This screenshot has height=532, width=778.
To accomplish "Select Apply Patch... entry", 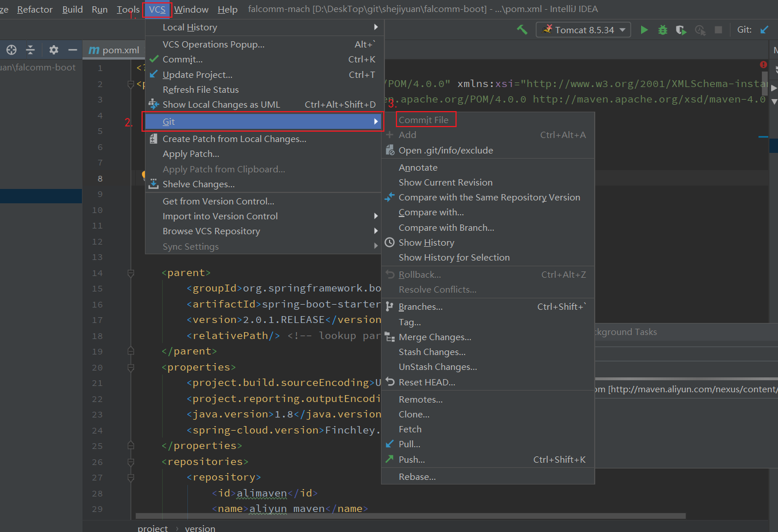I will [264, 153].
